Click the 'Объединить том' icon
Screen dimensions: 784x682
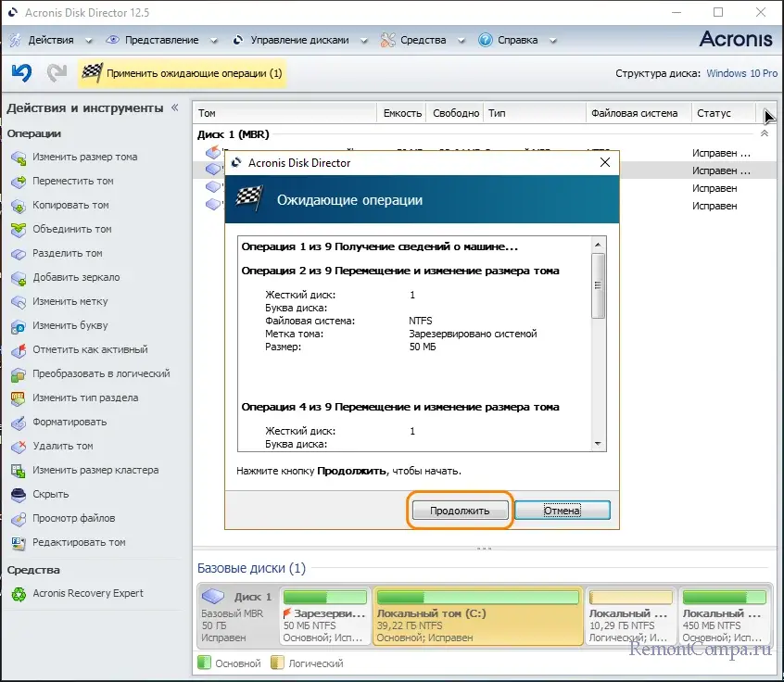pos(19,230)
